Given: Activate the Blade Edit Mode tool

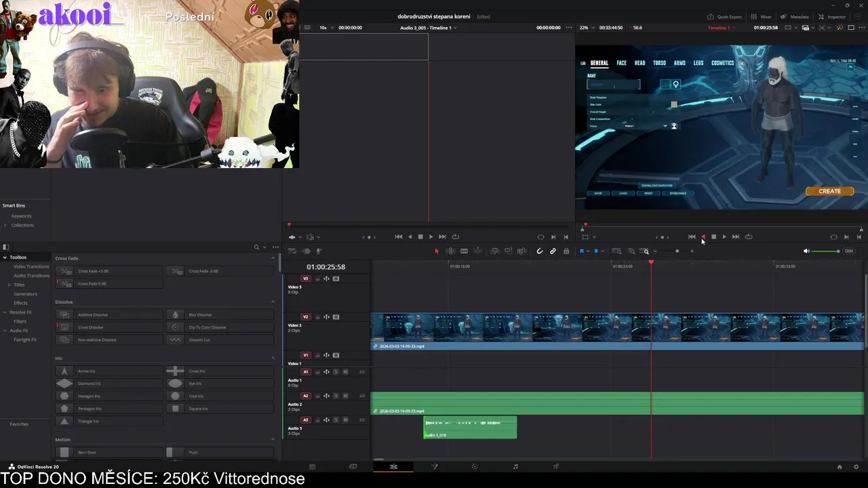Looking at the screenshot, I should point(464,251).
